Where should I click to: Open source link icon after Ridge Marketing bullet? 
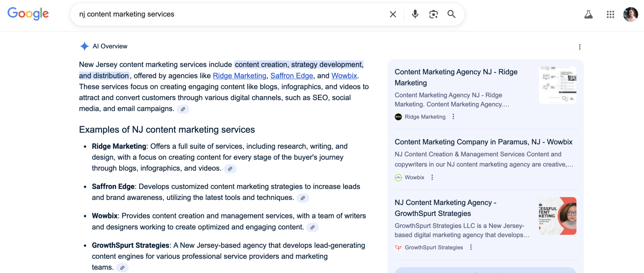point(230,169)
